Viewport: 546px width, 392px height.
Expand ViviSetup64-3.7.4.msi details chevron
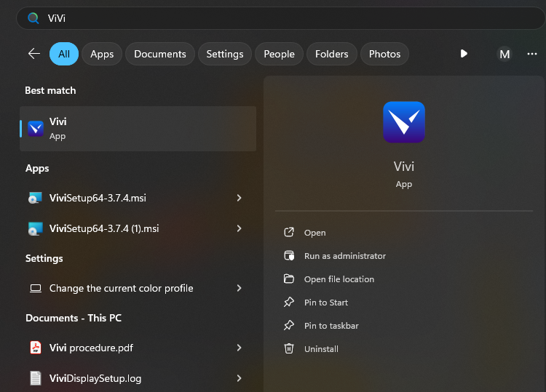click(x=239, y=198)
